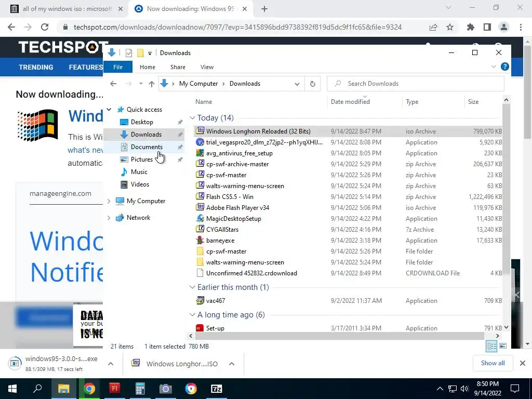This screenshot has height=399, width=532.
Task: Select the cp-swf-archive-master zip icon
Action: point(200,164)
